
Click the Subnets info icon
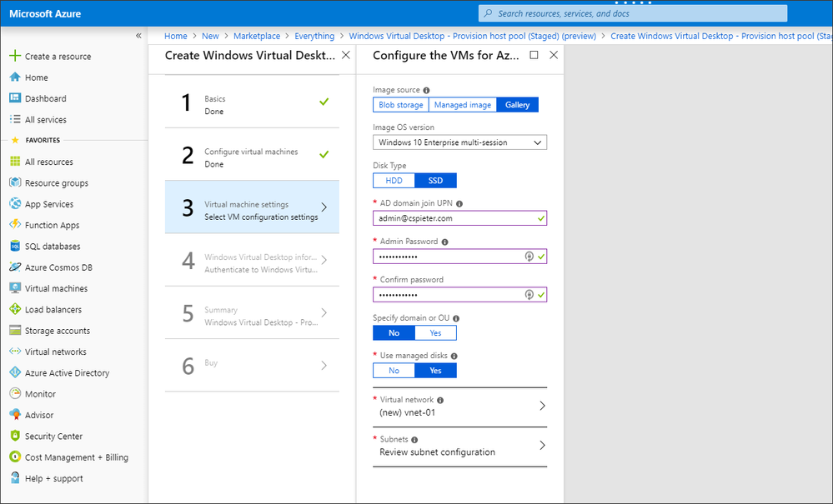point(414,440)
